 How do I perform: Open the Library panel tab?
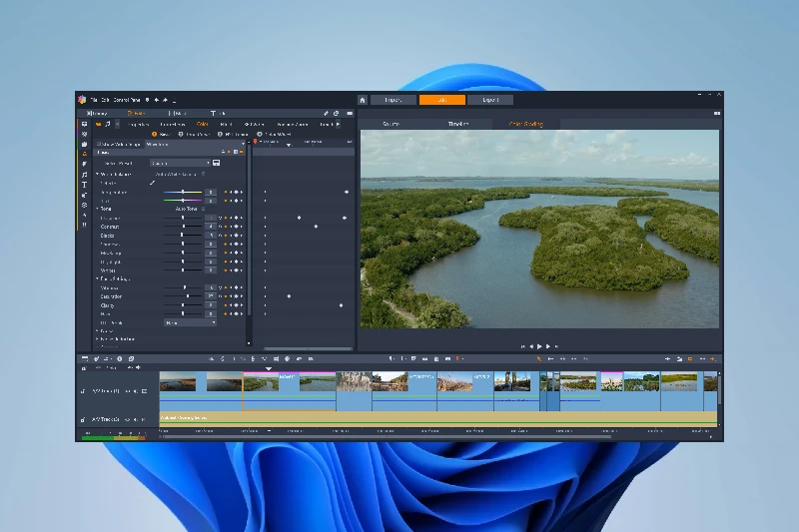tap(97, 113)
